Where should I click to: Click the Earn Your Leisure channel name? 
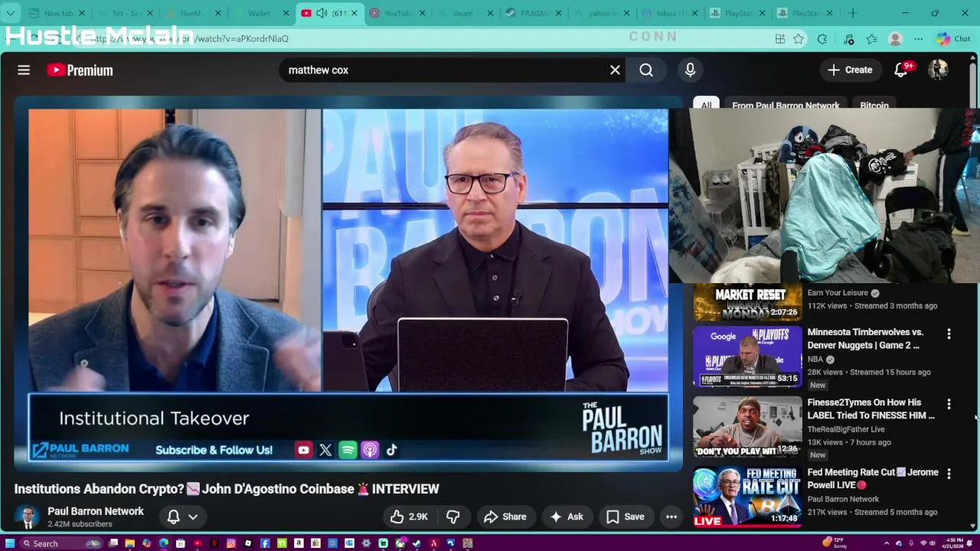point(838,292)
